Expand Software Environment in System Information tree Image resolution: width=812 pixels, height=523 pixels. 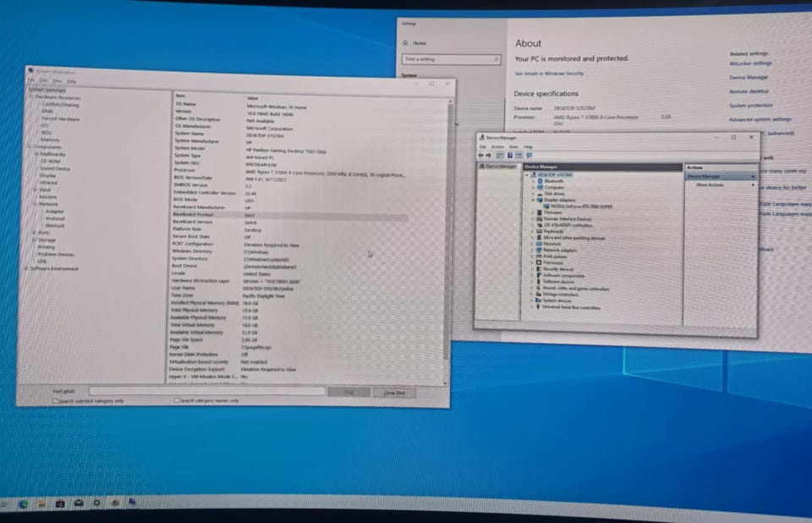click(x=25, y=268)
